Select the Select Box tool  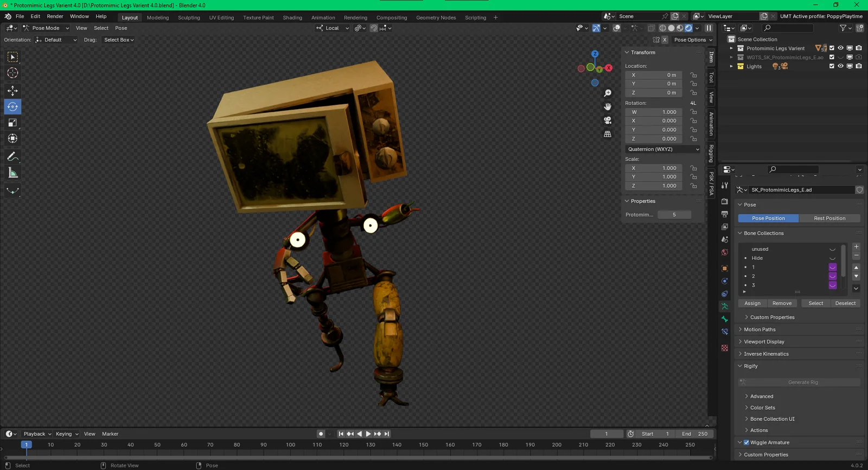point(12,57)
